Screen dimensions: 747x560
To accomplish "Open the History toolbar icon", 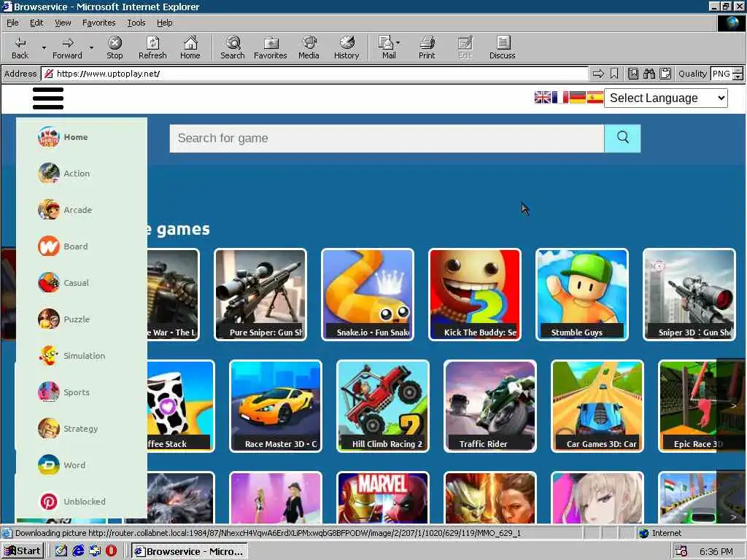I will 347,47.
